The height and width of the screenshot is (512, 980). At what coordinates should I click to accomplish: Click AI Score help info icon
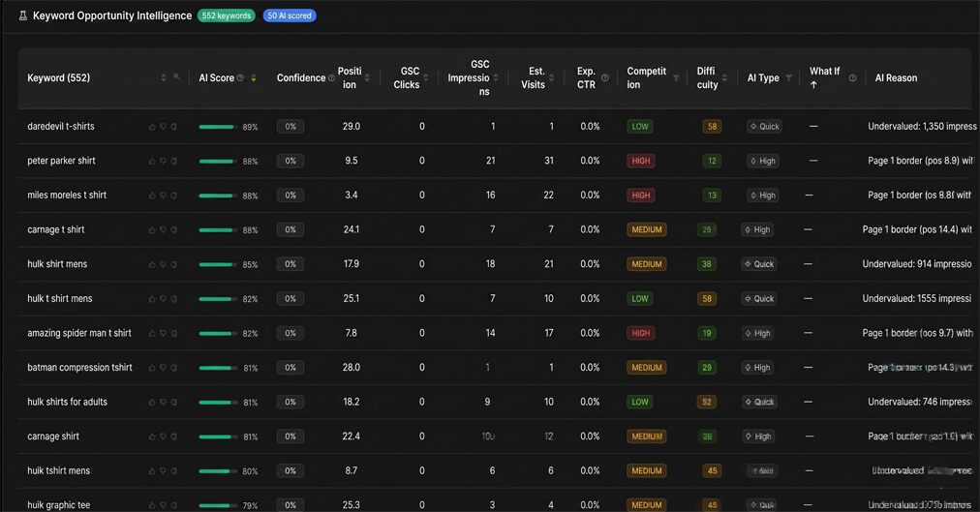[x=241, y=78]
